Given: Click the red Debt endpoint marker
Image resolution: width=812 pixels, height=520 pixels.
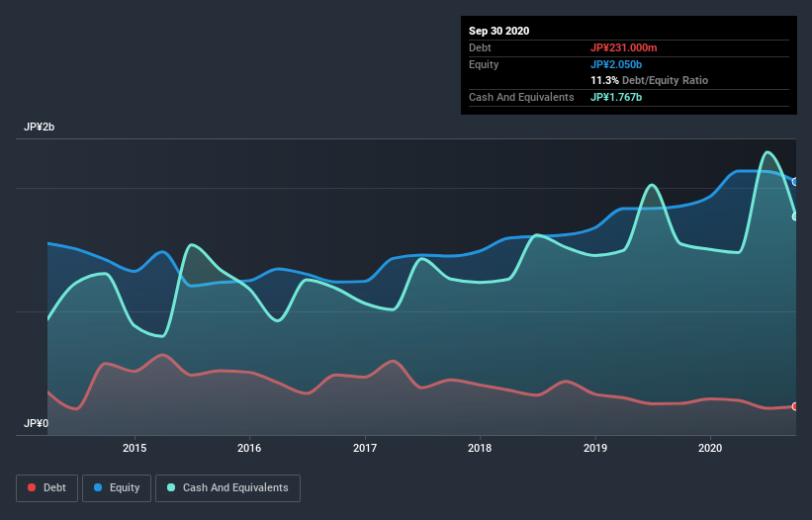Looking at the screenshot, I should (795, 406).
